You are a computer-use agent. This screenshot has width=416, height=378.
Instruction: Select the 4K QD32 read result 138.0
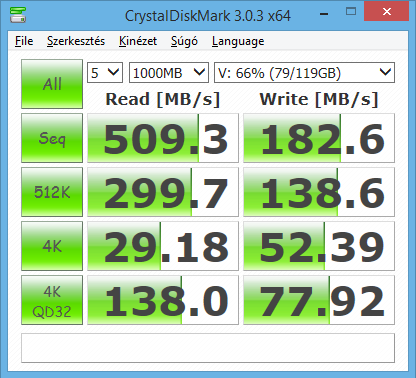click(x=163, y=300)
